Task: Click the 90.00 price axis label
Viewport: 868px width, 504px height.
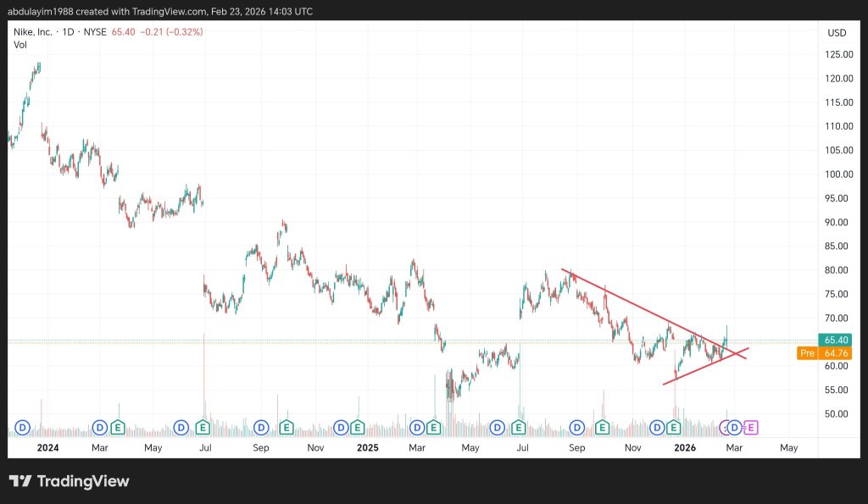Action: pyautogui.click(x=837, y=223)
